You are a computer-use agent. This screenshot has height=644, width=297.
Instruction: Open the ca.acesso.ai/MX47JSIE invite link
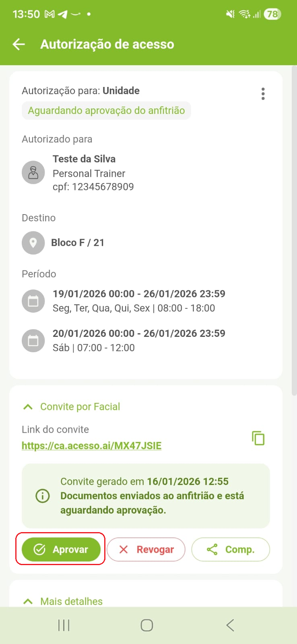[92, 446]
